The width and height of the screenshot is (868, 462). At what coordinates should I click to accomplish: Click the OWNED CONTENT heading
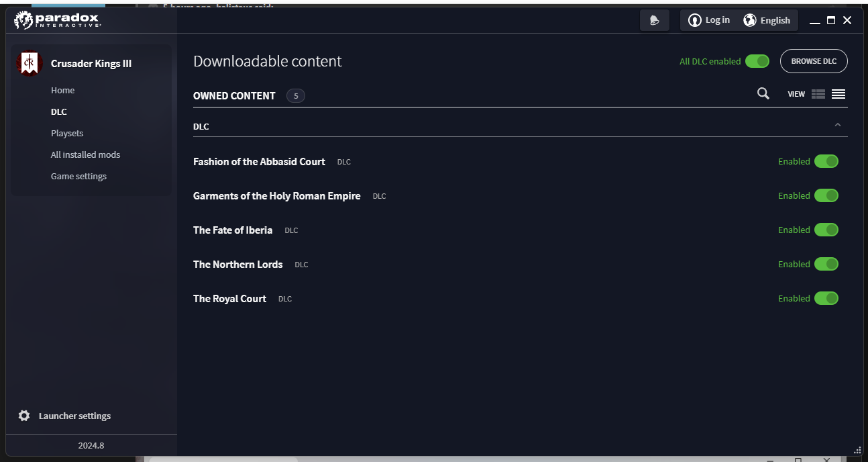(234, 95)
